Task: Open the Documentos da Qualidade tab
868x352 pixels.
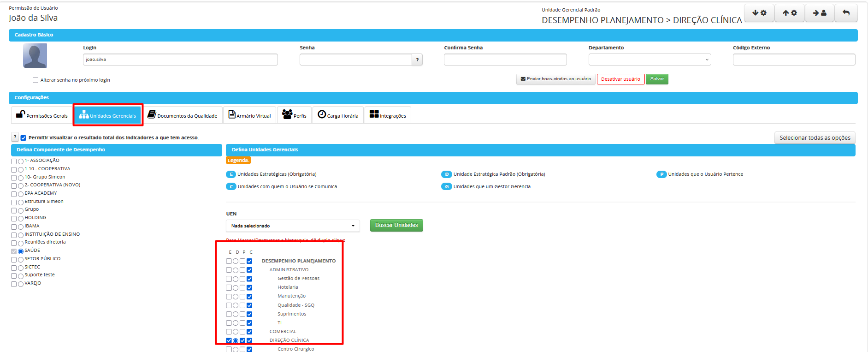Action: (x=183, y=115)
